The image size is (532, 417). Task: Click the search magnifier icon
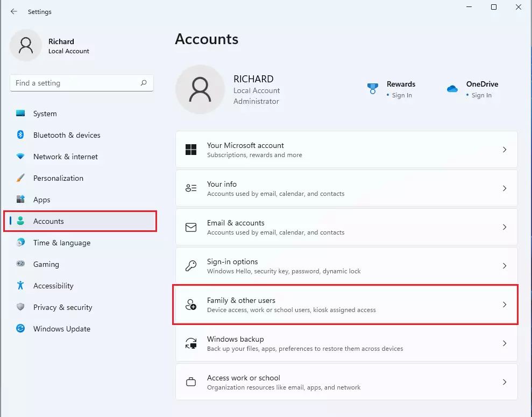click(x=144, y=83)
